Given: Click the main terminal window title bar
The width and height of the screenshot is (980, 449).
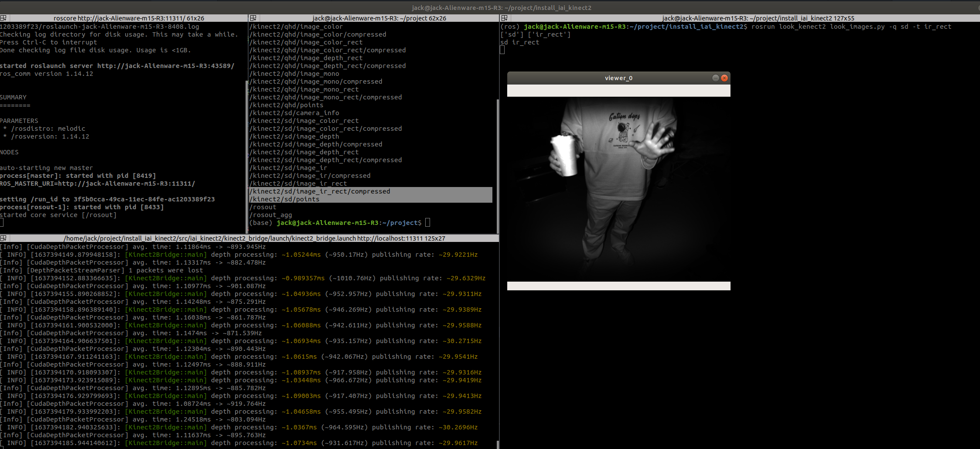Looking at the screenshot, I should click(x=502, y=7).
